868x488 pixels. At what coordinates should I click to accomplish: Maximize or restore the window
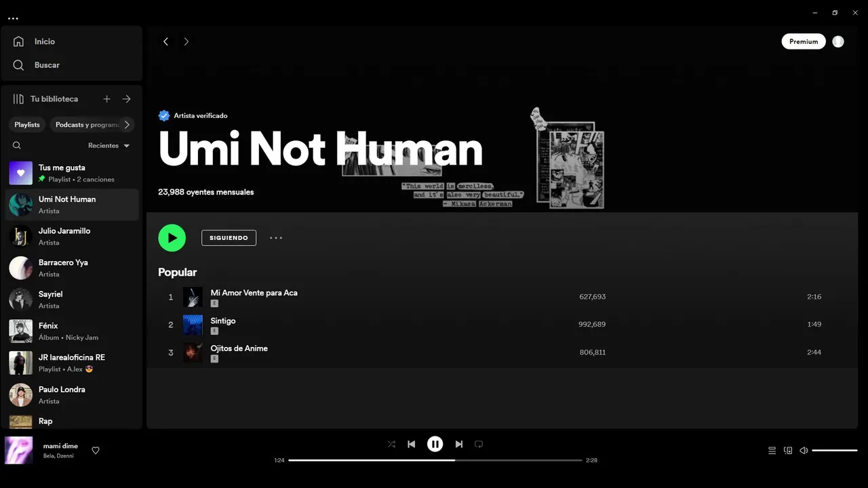pyautogui.click(x=835, y=13)
